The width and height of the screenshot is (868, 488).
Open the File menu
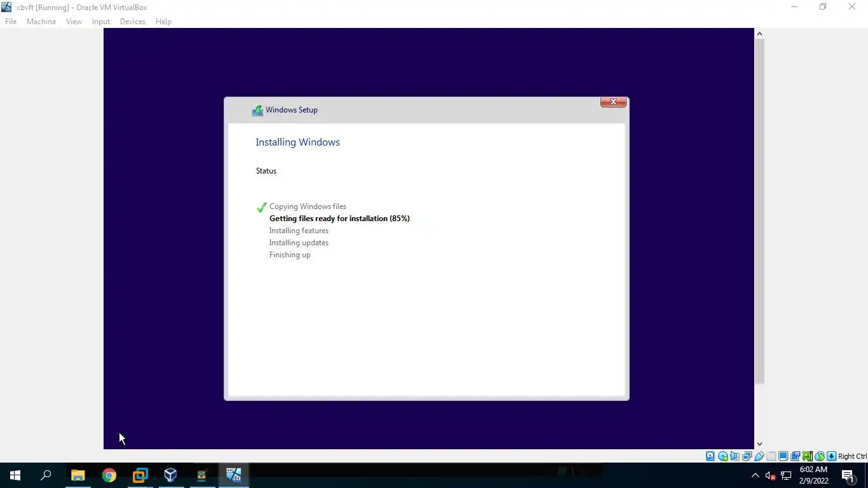pos(11,22)
